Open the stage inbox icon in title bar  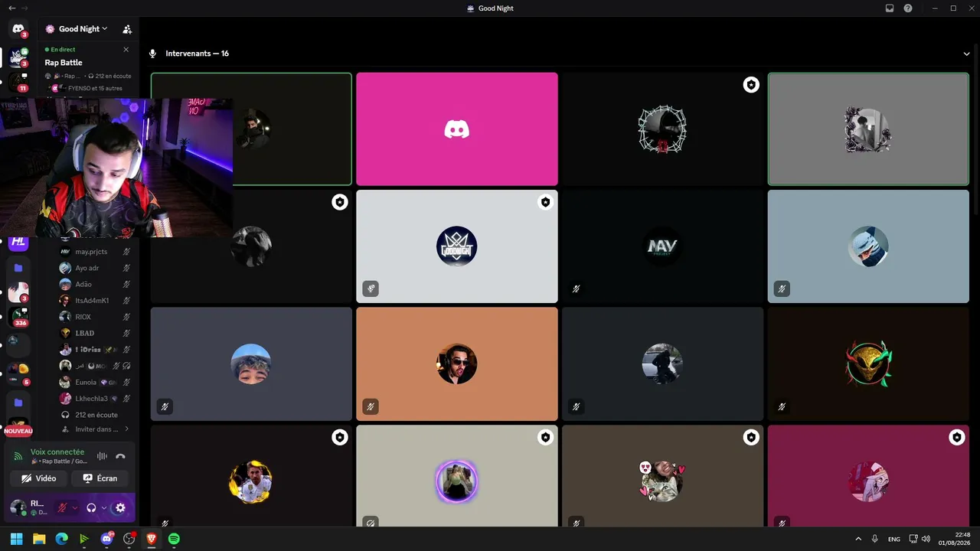[890, 8]
